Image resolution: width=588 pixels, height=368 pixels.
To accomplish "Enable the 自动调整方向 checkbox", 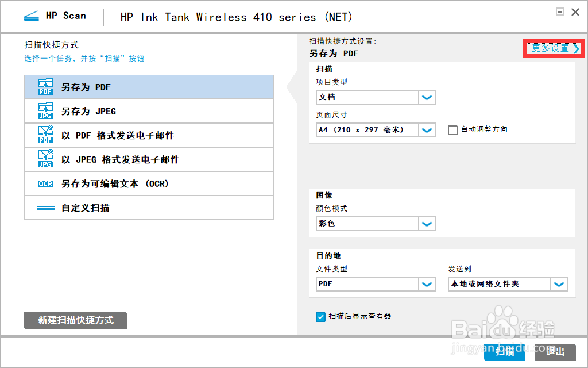I will pyautogui.click(x=452, y=130).
